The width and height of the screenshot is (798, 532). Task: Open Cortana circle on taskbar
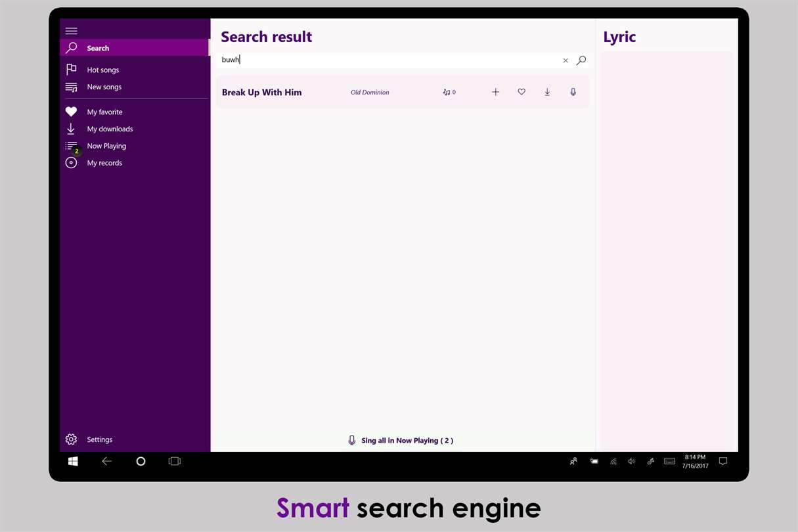(141, 462)
